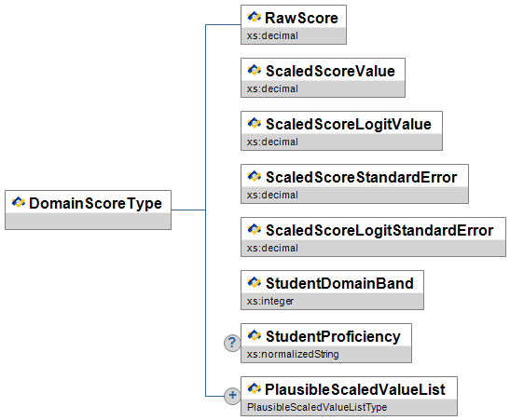510x420 pixels.
Task: Open the PlausibleScaledValueListType type link
Action: pyautogui.click(x=317, y=407)
